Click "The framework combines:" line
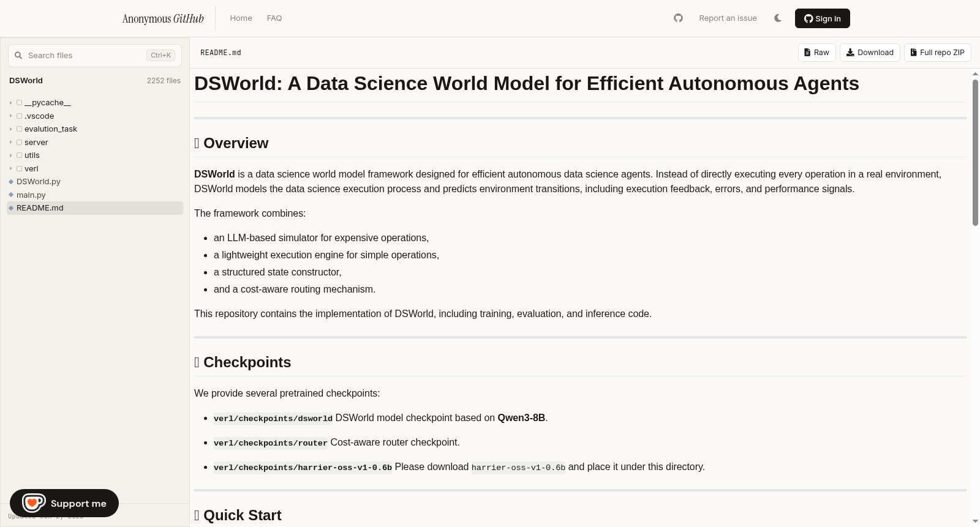This screenshot has height=527, width=980. pyautogui.click(x=250, y=214)
